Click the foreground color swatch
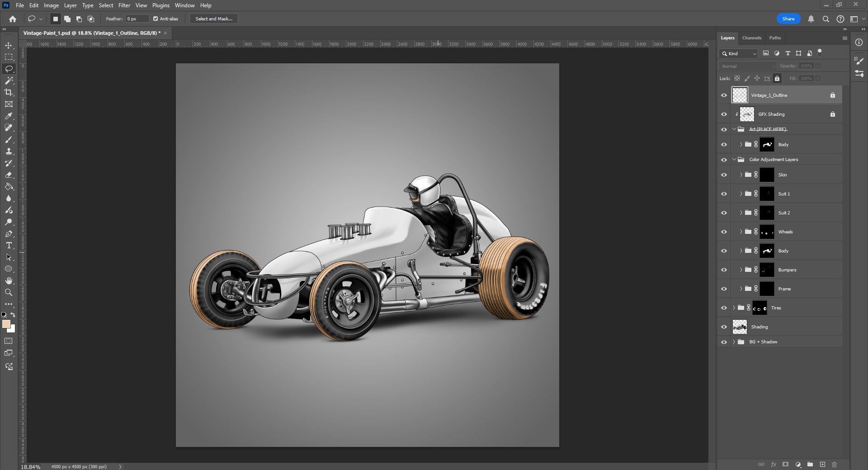The width and height of the screenshot is (868, 470). (x=6, y=324)
